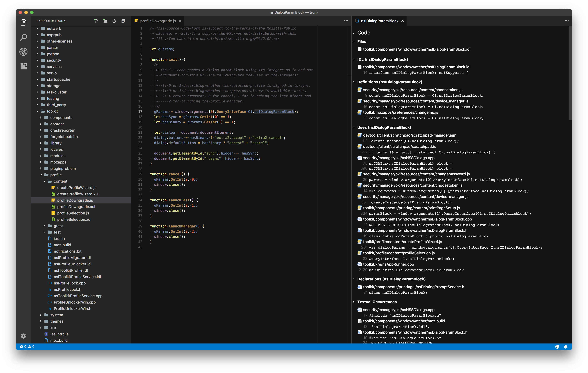Open nsPrintingPromptService.h declaration result

[x=413, y=287]
